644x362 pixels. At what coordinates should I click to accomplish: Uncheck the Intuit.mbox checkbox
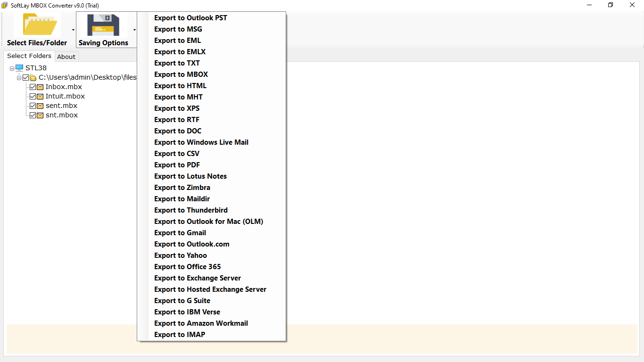pos(33,97)
